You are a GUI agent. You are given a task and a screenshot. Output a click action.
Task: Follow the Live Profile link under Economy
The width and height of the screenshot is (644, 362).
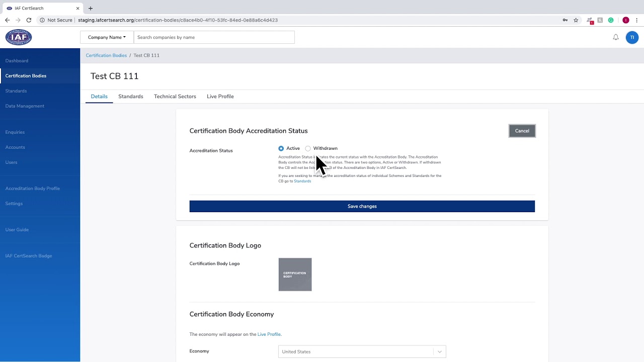[x=269, y=334]
